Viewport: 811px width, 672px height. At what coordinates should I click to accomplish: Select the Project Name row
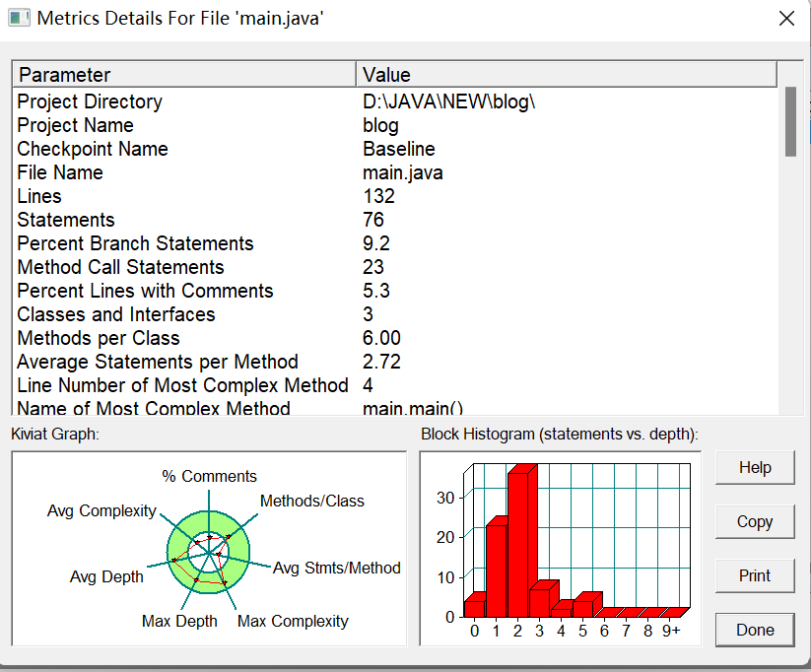point(395,125)
